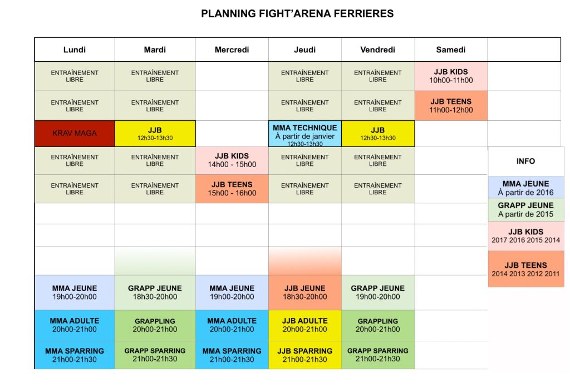Click the Vendredi JJB 12h30-13h30 cell

tap(378, 134)
